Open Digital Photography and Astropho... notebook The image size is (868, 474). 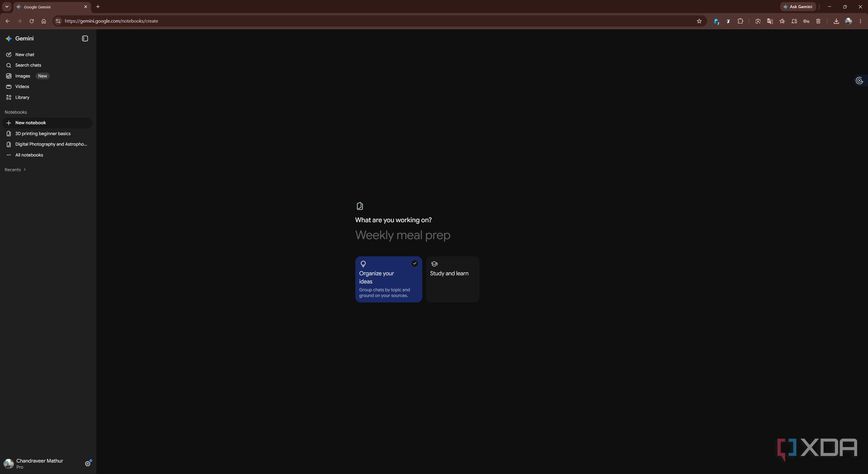[x=47, y=144]
